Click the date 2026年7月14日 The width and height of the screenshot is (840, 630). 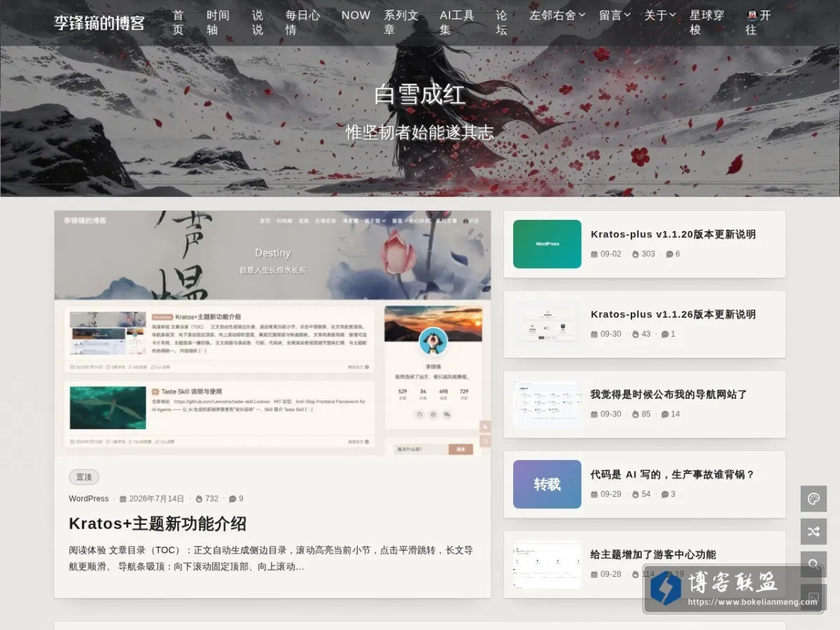[x=157, y=499]
